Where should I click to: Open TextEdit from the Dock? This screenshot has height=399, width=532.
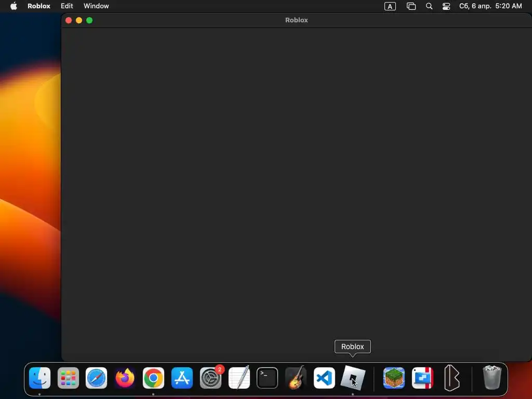point(239,378)
